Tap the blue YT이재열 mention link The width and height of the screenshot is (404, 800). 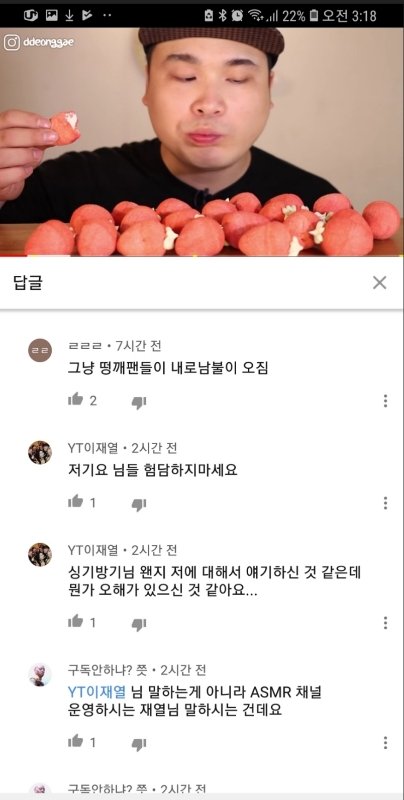[97, 692]
